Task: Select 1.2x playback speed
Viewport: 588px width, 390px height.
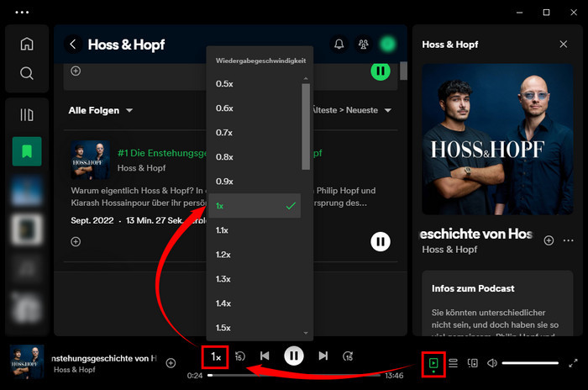Action: point(255,255)
